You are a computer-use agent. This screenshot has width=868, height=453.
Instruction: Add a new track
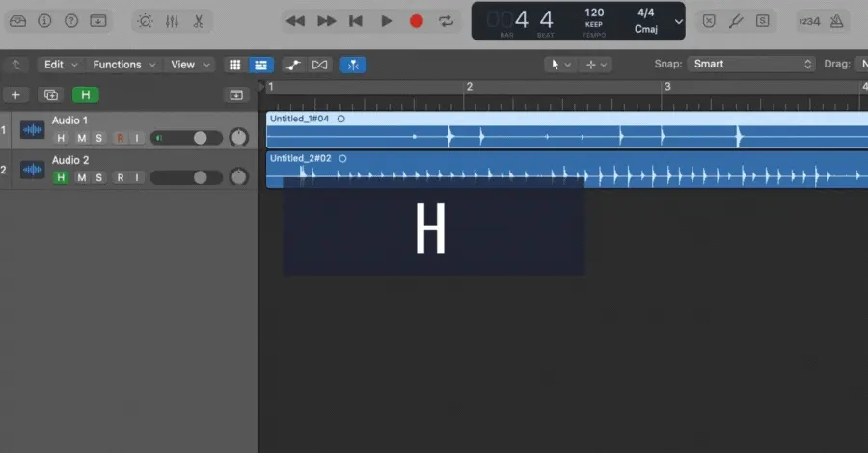(15, 95)
